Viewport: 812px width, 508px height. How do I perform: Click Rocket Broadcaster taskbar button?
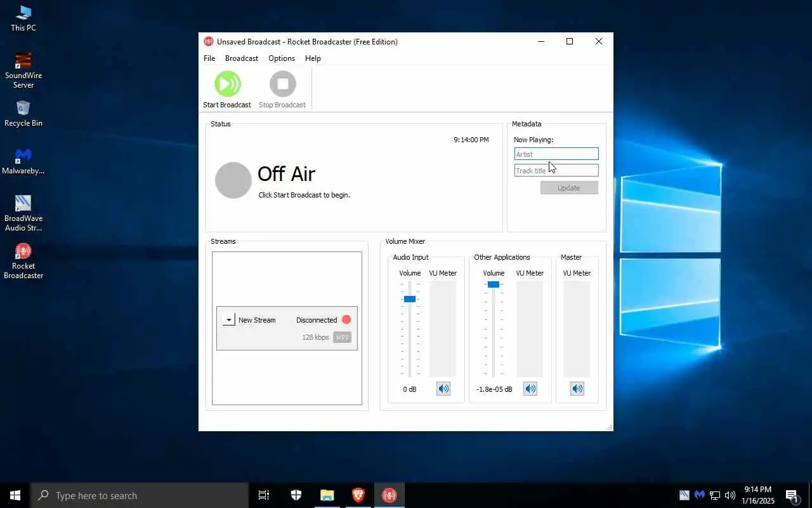coord(390,495)
